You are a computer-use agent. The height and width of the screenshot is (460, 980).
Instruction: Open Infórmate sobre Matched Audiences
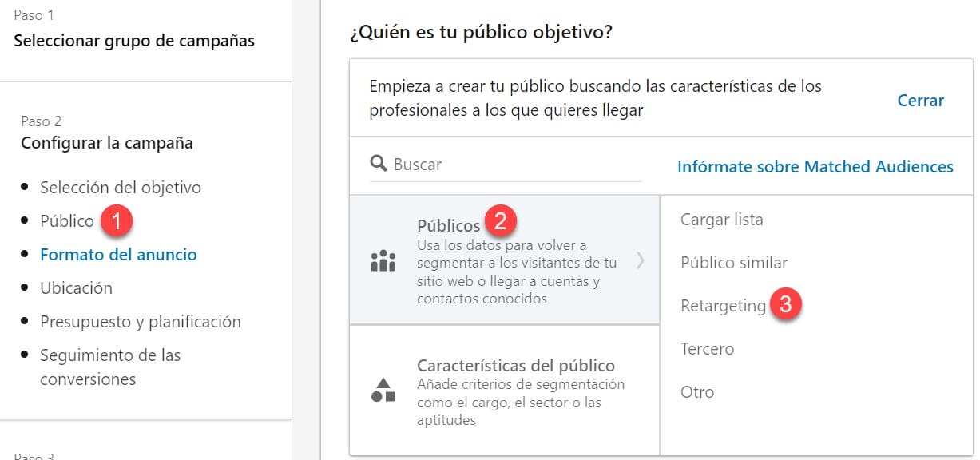815,166
